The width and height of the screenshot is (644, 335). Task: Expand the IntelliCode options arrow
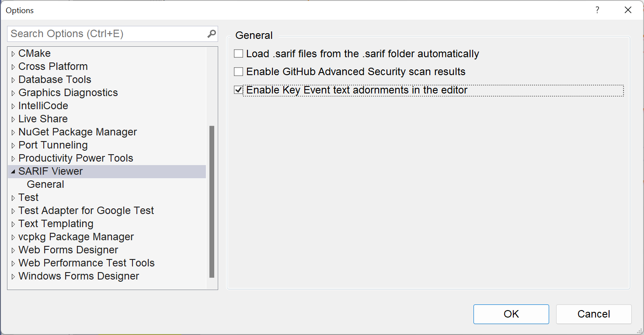13,106
